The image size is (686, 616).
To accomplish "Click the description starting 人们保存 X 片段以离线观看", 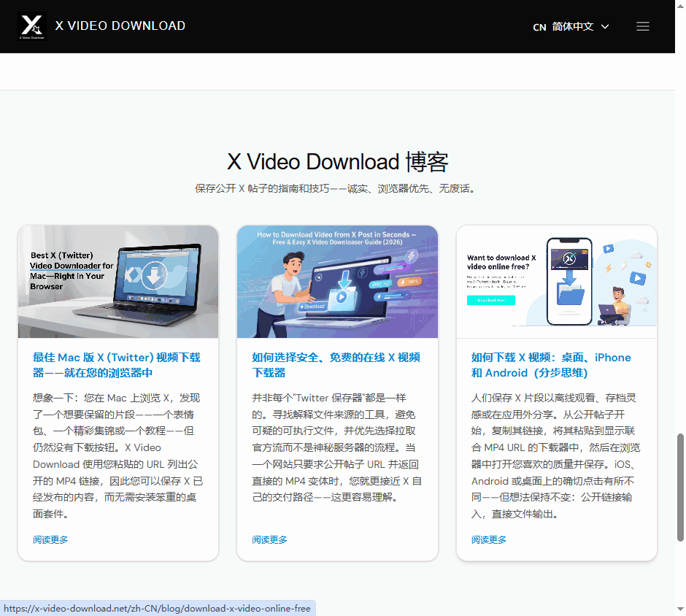I will (555, 456).
